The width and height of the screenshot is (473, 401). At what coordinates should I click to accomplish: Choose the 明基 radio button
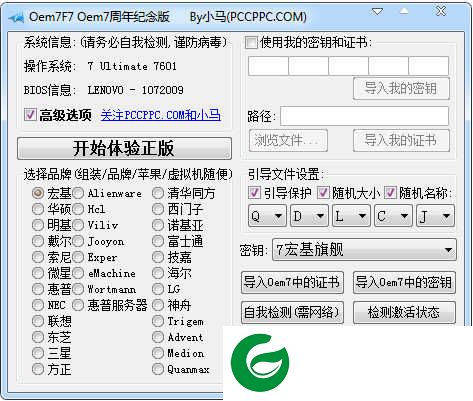point(38,225)
